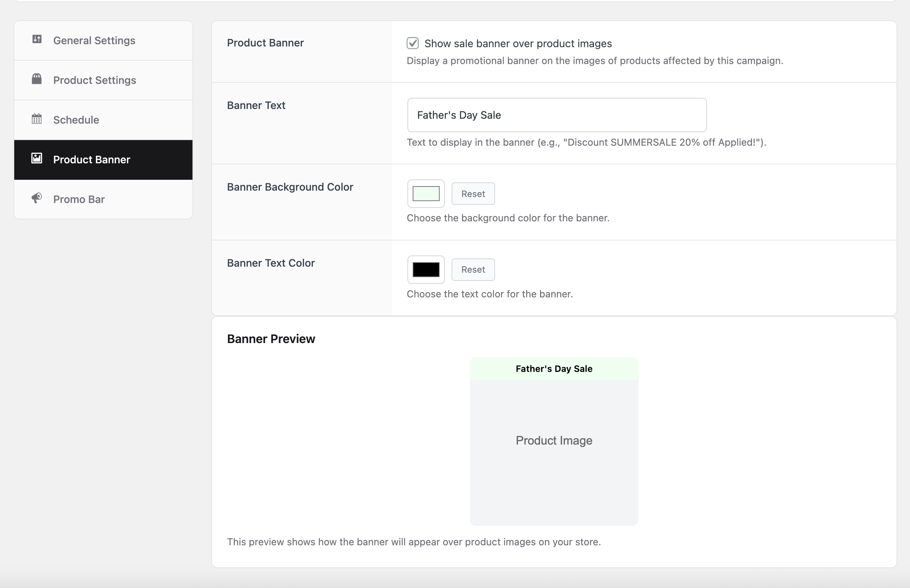Open the banner background color swatch

tap(426, 194)
